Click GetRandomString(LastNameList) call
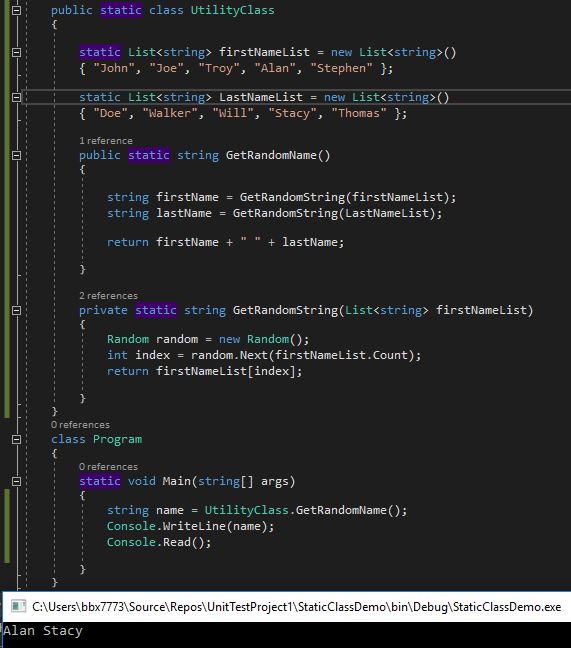The height and width of the screenshot is (648, 571). (x=334, y=214)
